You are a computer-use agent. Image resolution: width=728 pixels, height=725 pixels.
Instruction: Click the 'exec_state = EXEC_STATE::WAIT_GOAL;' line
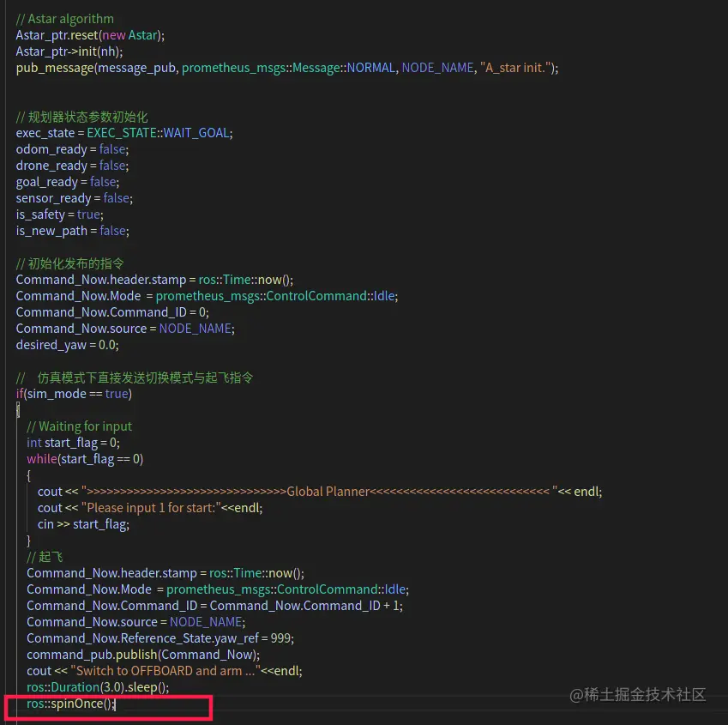pos(124,133)
